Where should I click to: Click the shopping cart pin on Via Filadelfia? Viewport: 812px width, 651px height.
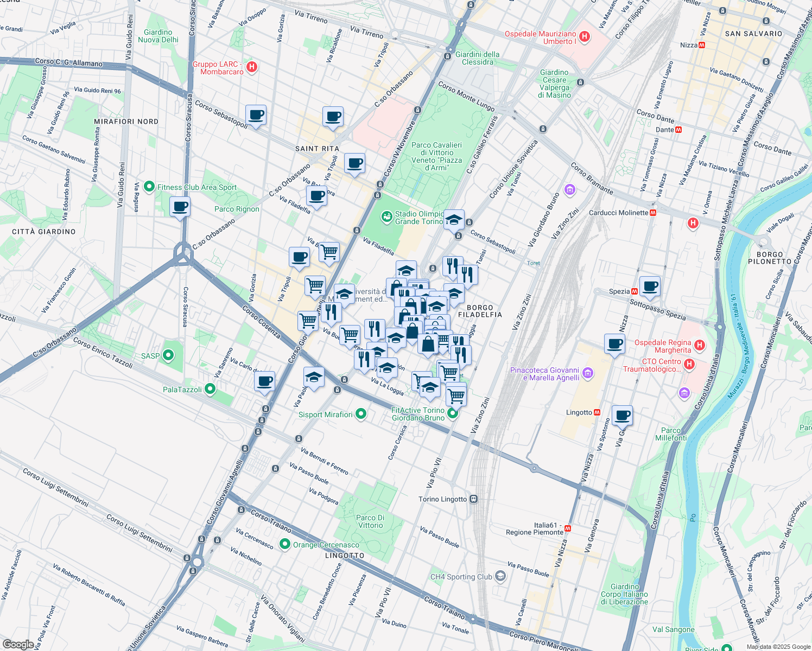(x=329, y=251)
